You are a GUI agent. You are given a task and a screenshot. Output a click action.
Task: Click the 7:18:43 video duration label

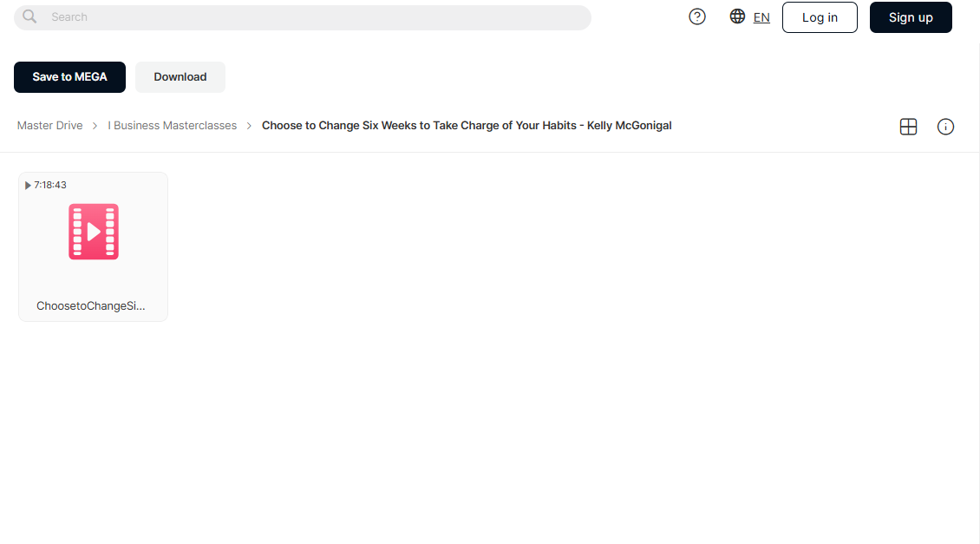coord(50,185)
